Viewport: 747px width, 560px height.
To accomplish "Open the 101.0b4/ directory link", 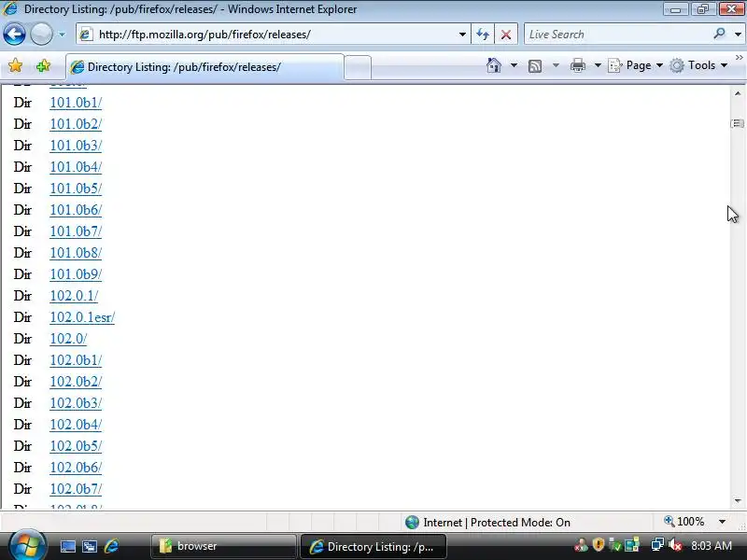I will coord(76,167).
